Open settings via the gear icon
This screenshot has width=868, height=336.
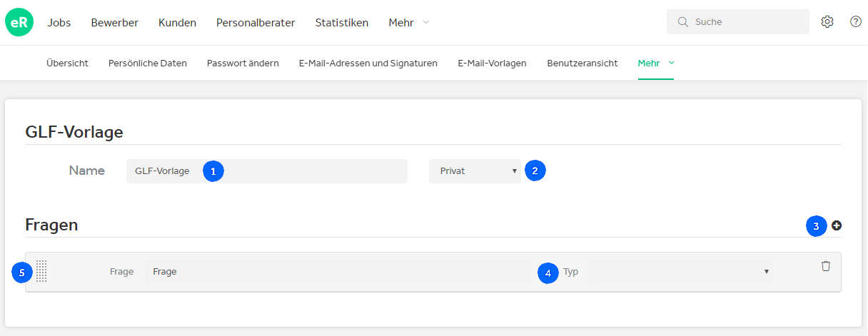click(x=827, y=21)
